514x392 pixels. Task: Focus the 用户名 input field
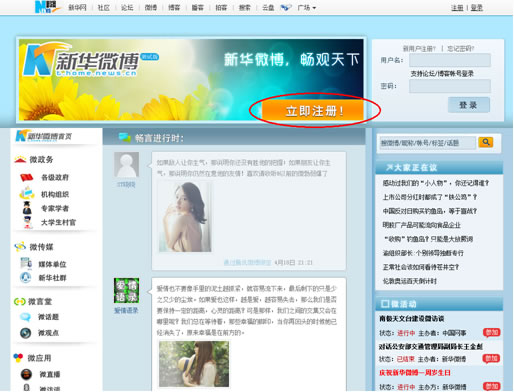coord(450,60)
